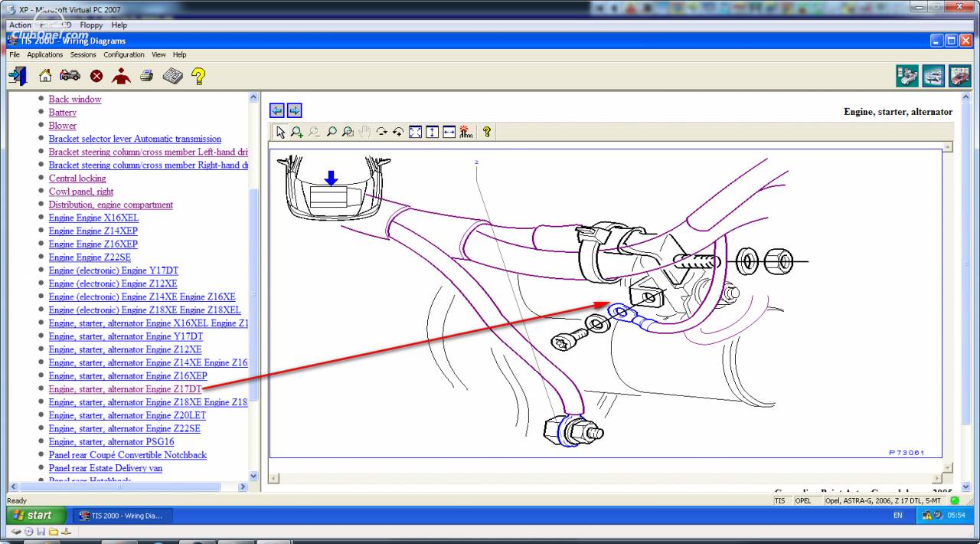This screenshot has height=544, width=980.
Task: Open Engine, starter, alternator Engine Z20LET link
Action: 127,415
